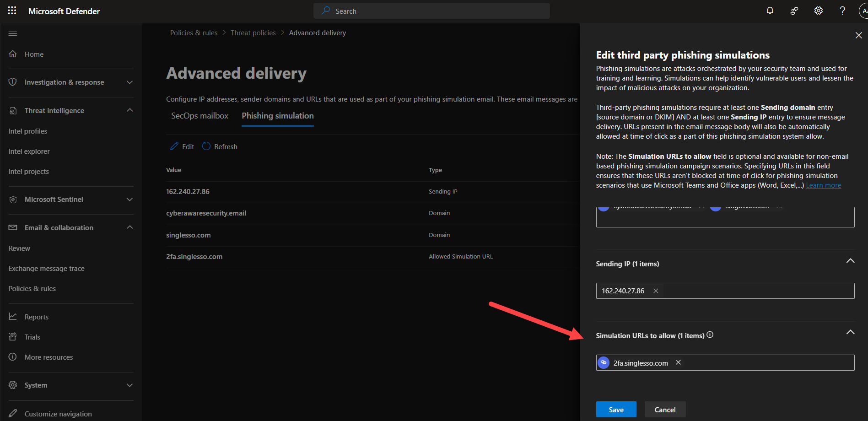This screenshot has height=421, width=868.
Task: Click the Search box at top
Action: (x=431, y=11)
